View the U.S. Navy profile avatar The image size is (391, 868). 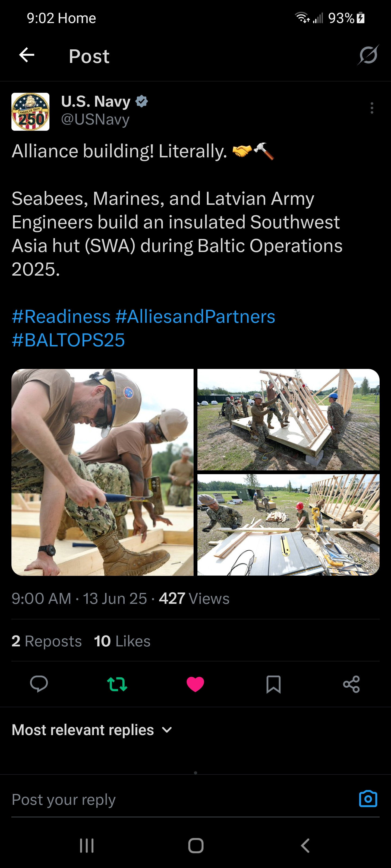point(30,112)
